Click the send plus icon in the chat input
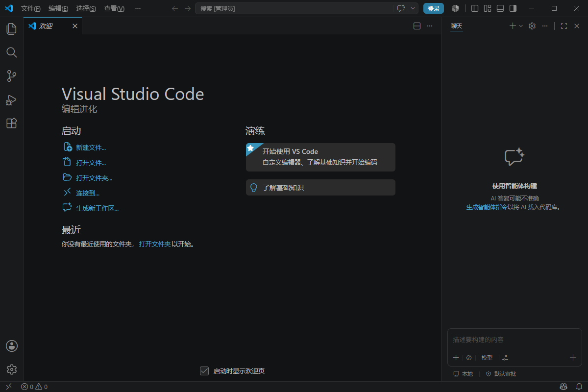Image resolution: width=588 pixels, height=392 pixels. pyautogui.click(x=573, y=358)
